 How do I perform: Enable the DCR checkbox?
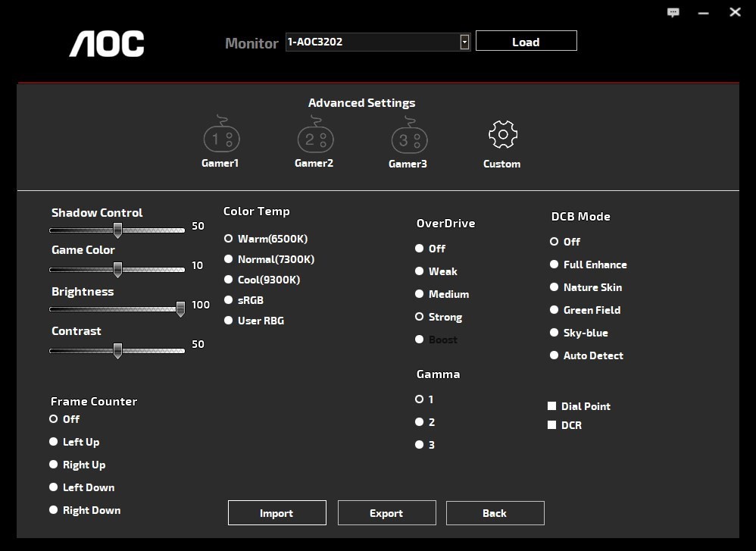(x=552, y=425)
